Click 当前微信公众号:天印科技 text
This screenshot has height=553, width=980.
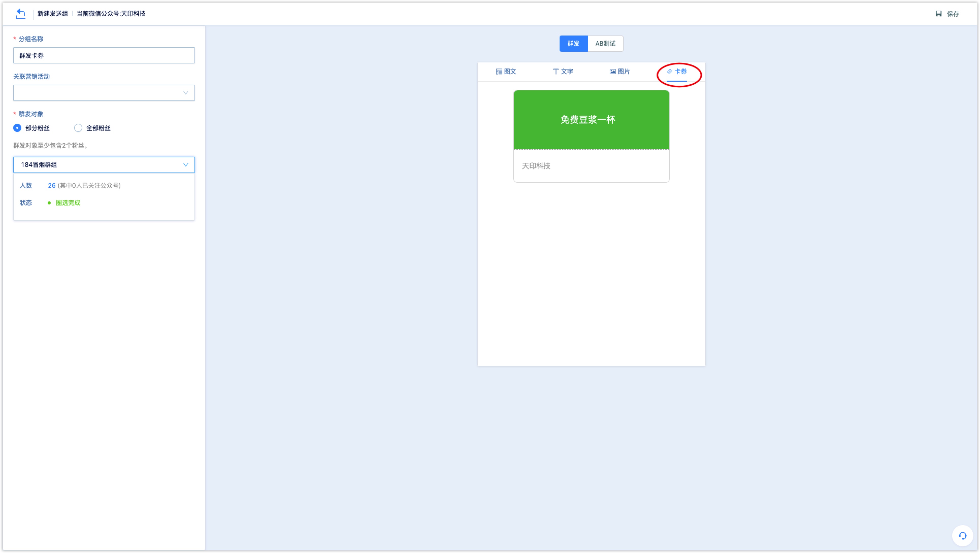click(x=111, y=14)
